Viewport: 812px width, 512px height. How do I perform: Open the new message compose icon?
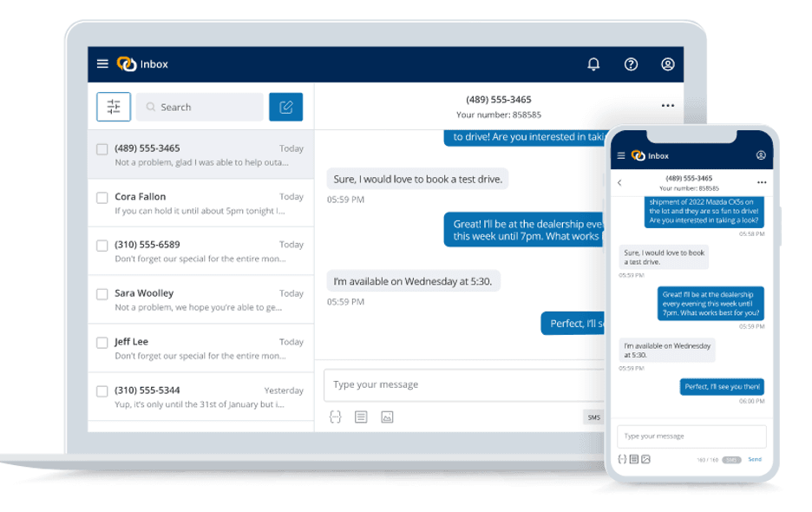tap(286, 107)
